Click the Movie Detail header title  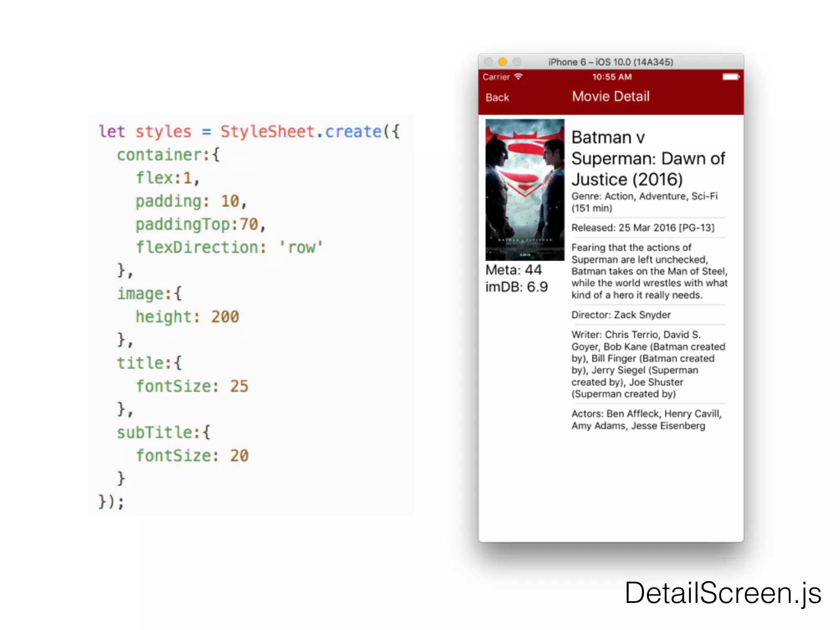(611, 97)
